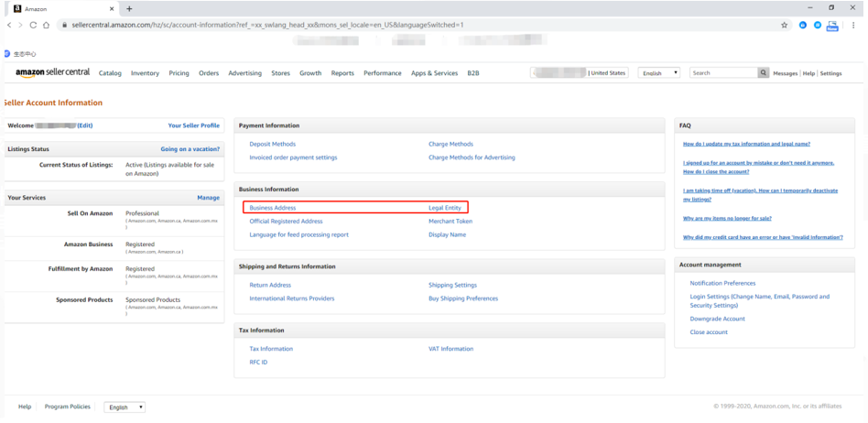Open Settings in the header
The image size is (868, 423).
coord(830,73)
